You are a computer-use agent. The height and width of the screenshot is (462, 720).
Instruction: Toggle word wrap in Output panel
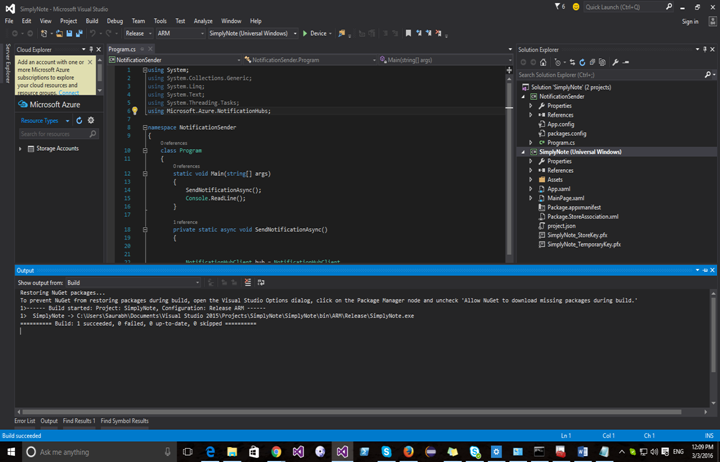pyautogui.click(x=261, y=283)
